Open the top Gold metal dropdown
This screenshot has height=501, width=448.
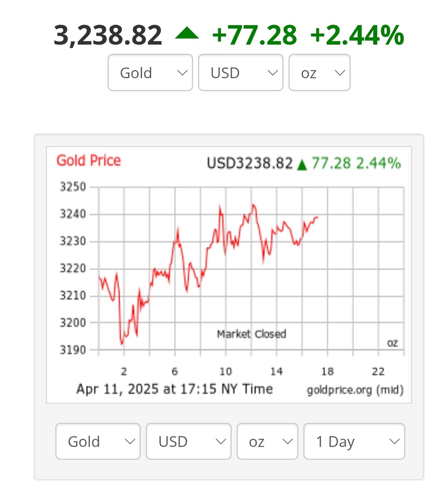click(x=150, y=73)
